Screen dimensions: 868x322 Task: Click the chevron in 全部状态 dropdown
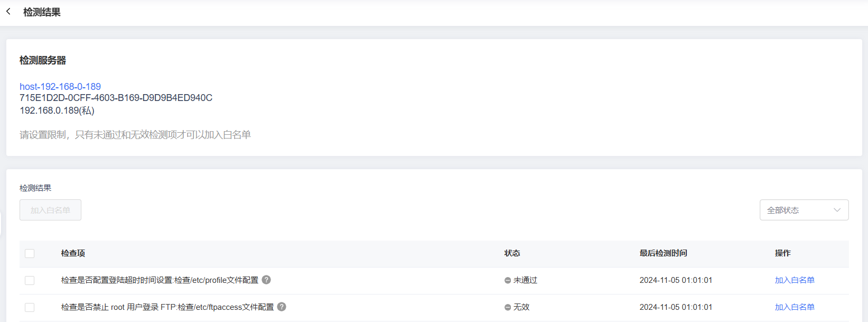tap(837, 210)
